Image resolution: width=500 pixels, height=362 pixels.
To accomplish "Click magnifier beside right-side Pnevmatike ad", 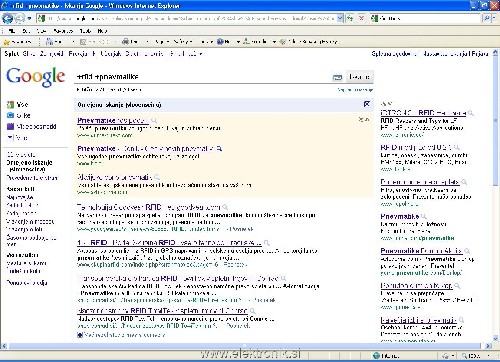I will point(424,217).
